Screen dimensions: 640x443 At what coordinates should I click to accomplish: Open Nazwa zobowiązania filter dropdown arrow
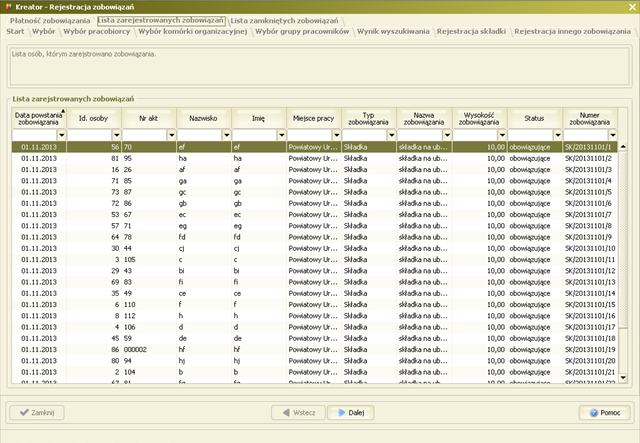point(447,135)
